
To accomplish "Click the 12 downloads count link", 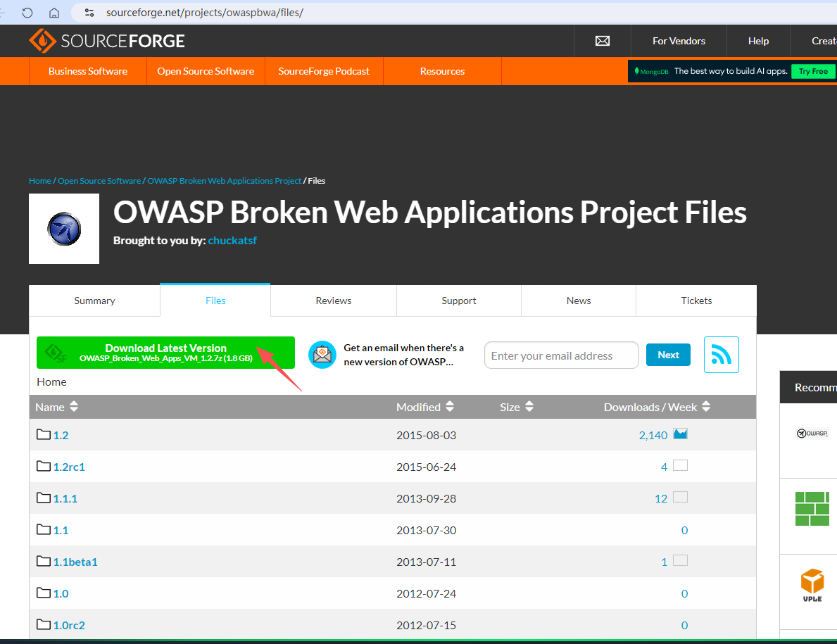I will pos(661,499).
